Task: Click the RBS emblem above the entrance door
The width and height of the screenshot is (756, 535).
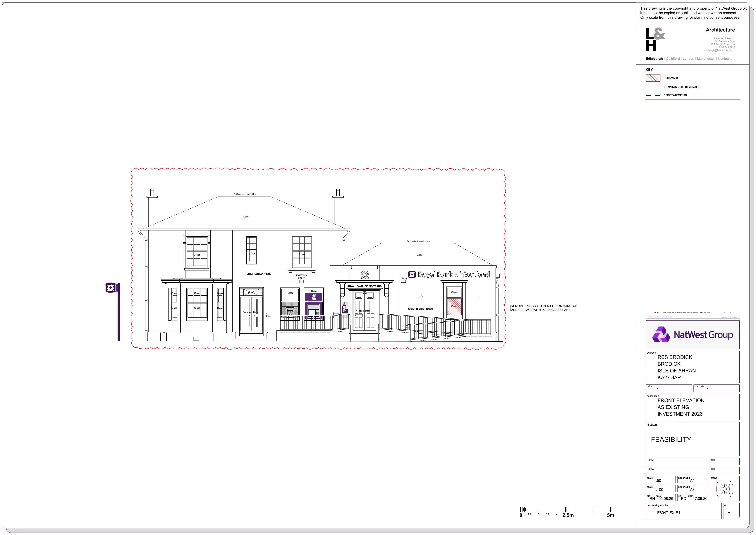Action: [x=365, y=275]
